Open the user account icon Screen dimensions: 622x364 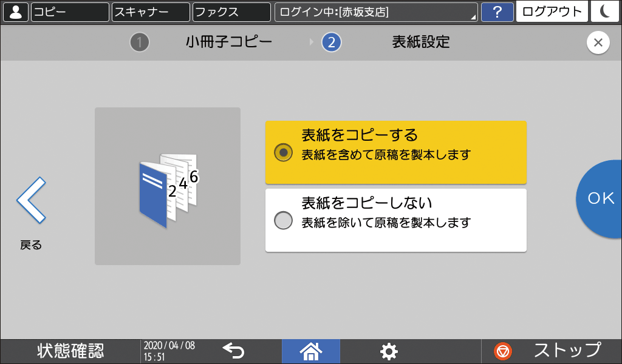(x=15, y=12)
